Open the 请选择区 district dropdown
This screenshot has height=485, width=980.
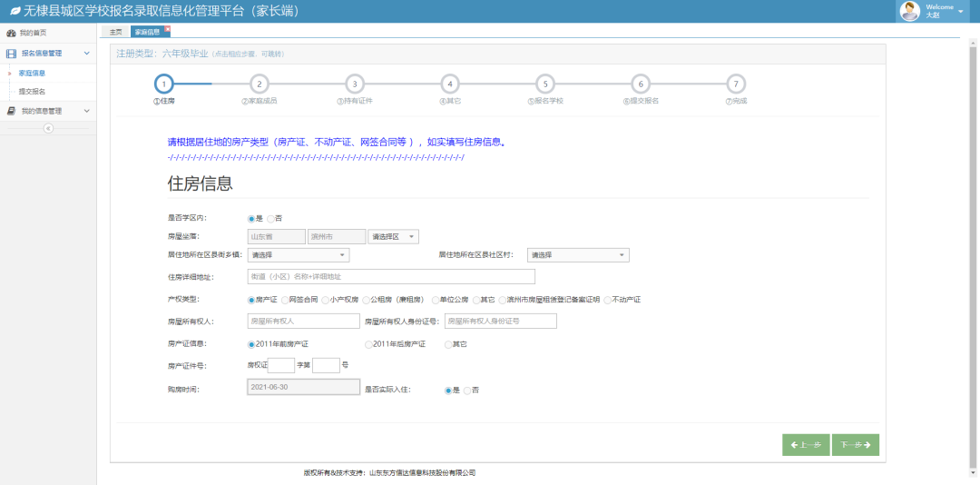(393, 237)
